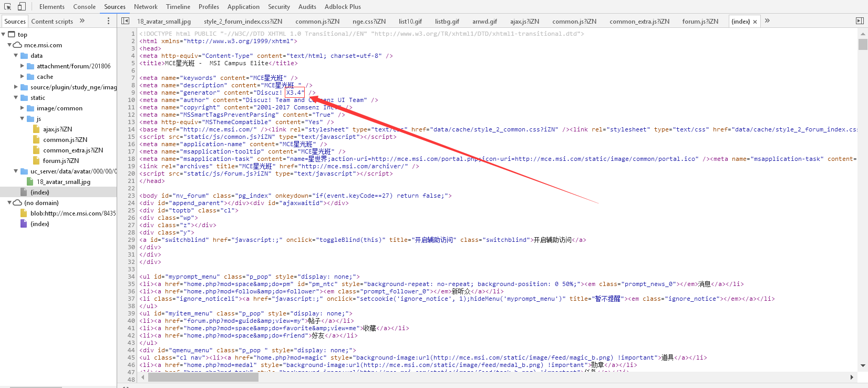Open the Network panel tab
This screenshot has width=868, height=388.
[x=146, y=7]
